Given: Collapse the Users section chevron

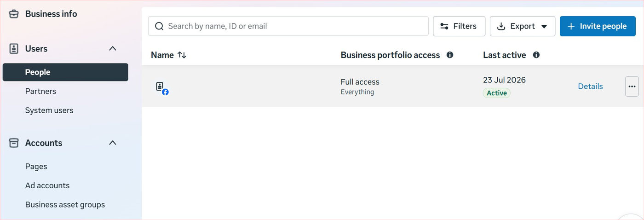Looking at the screenshot, I should tap(113, 49).
